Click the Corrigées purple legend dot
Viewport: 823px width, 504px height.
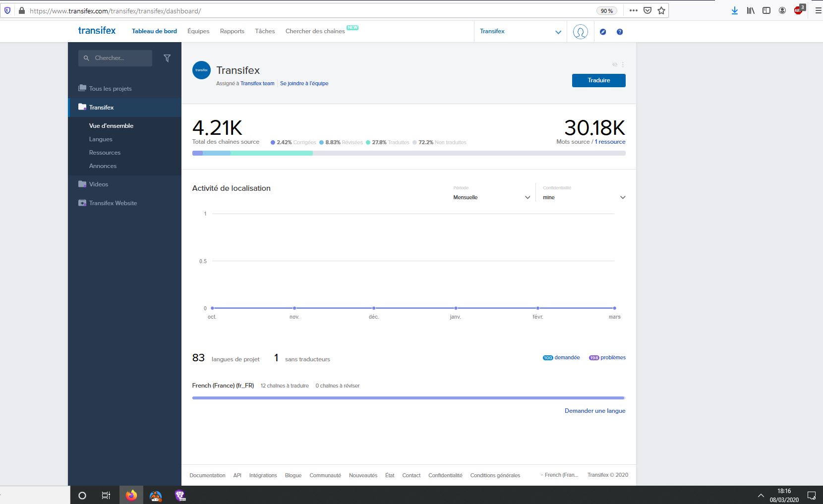273,142
